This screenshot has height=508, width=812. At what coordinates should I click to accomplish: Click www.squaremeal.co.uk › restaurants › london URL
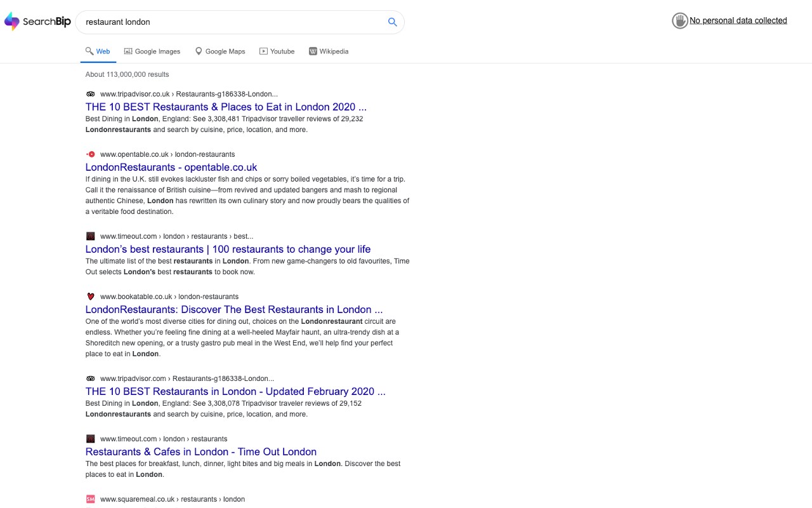pyautogui.click(x=173, y=499)
